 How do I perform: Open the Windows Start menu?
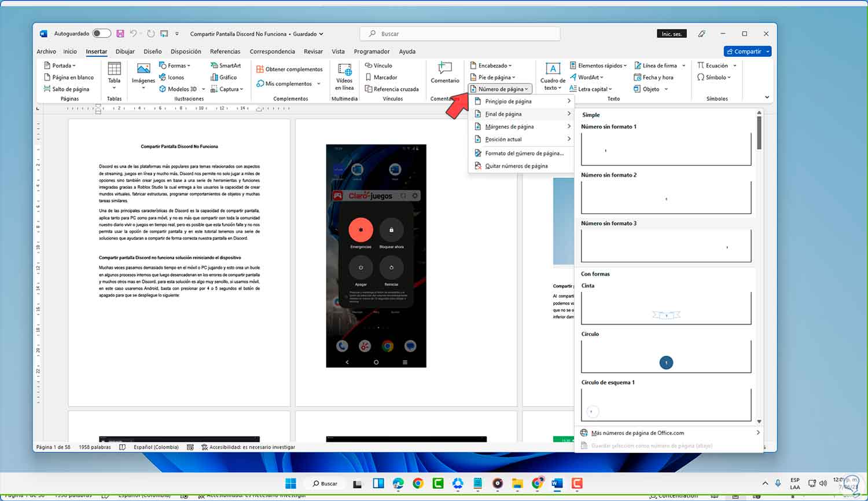click(x=291, y=484)
